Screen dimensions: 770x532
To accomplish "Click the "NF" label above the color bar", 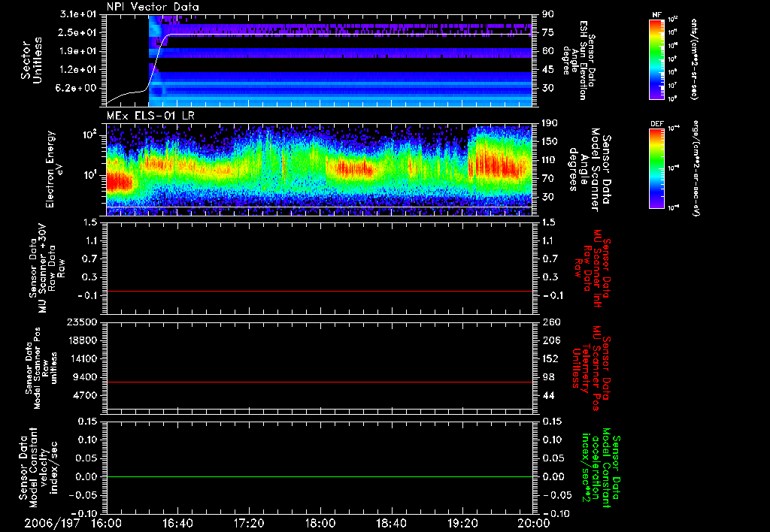I will click(657, 15).
